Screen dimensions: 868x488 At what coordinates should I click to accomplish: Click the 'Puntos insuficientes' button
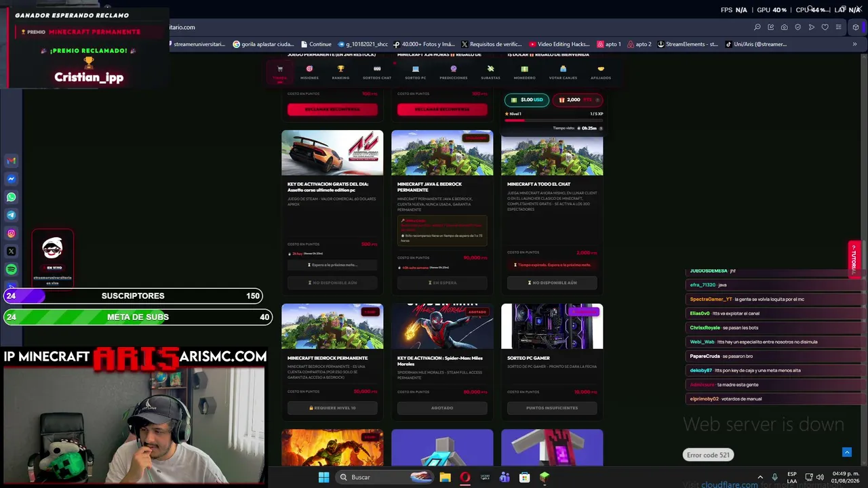click(552, 408)
